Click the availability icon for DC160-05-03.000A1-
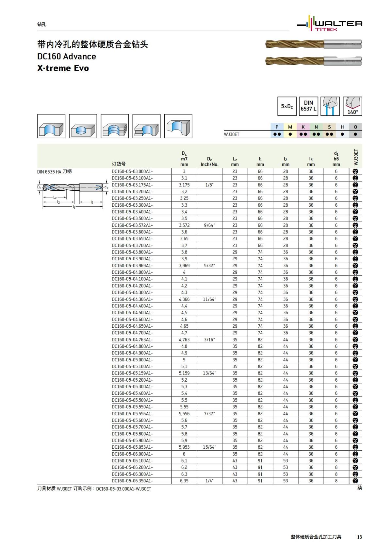The height and width of the screenshot is (555, 392). click(x=355, y=171)
